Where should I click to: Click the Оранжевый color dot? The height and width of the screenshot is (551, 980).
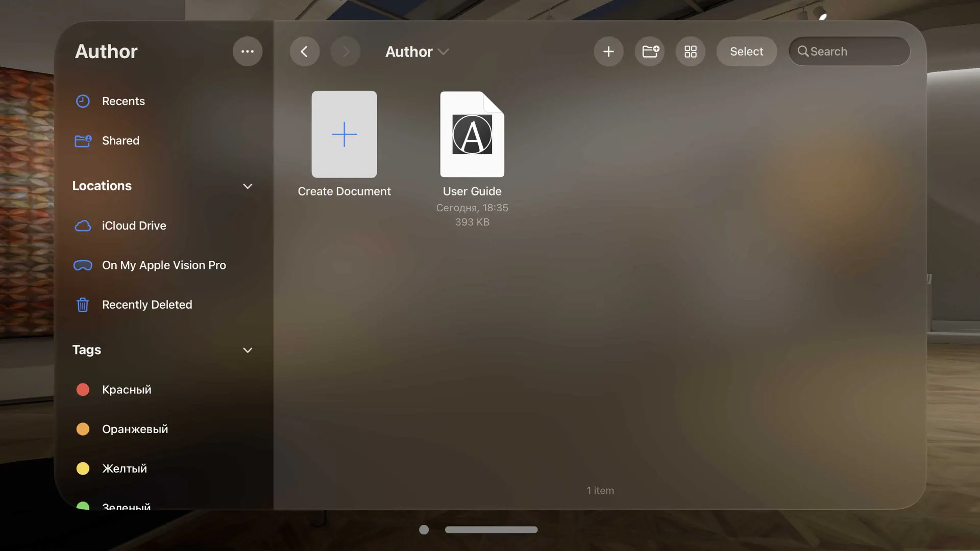pos(82,429)
